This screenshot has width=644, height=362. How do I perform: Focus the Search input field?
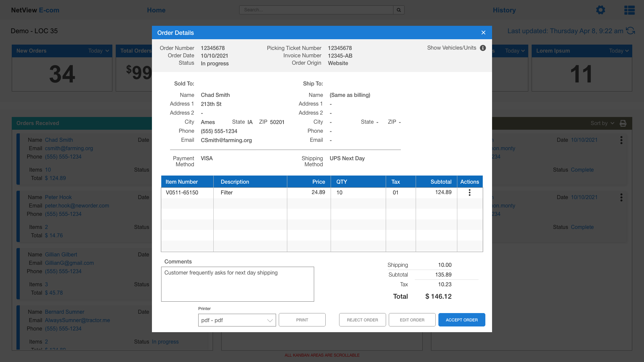tap(316, 10)
